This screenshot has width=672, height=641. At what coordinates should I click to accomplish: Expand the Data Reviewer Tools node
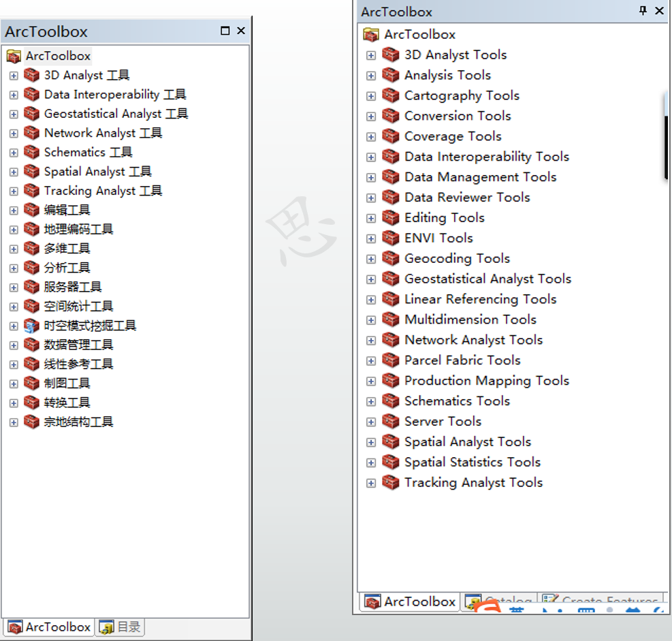coord(371,198)
